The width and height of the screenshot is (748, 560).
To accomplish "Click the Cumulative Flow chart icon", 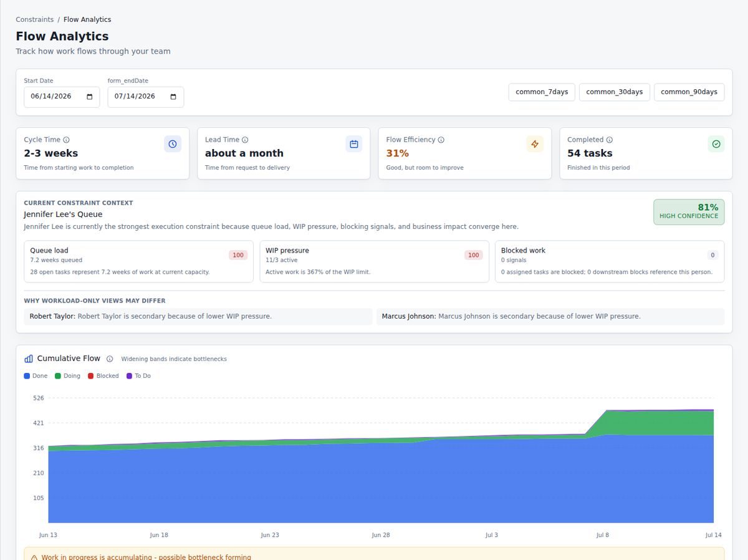I will (x=29, y=359).
